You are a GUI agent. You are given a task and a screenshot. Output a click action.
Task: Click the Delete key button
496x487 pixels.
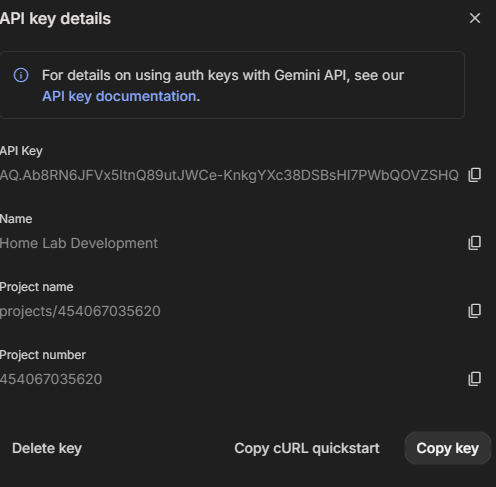47,448
